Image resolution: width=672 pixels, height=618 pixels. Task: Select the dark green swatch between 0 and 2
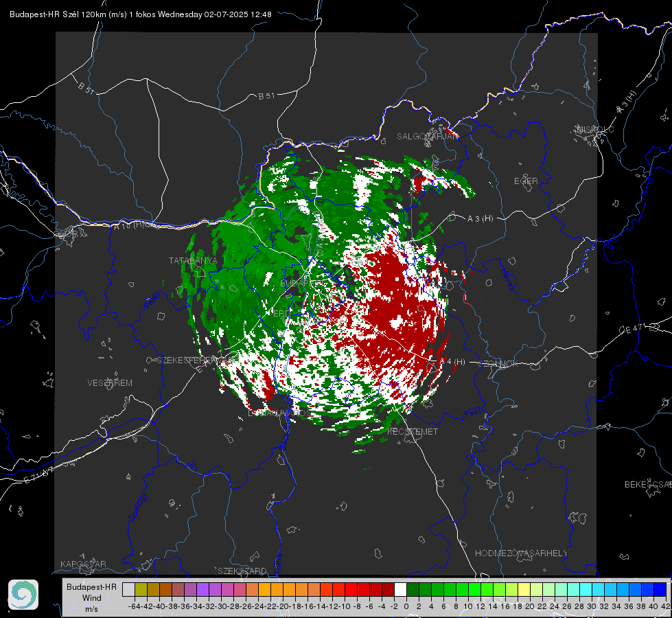point(413,590)
